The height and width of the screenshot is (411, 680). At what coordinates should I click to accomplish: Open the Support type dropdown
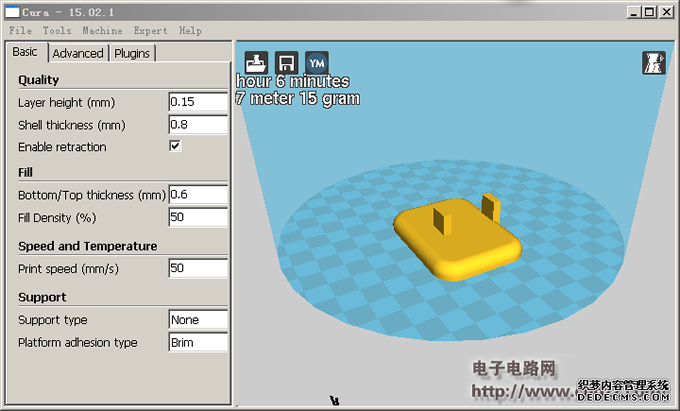pyautogui.click(x=198, y=320)
